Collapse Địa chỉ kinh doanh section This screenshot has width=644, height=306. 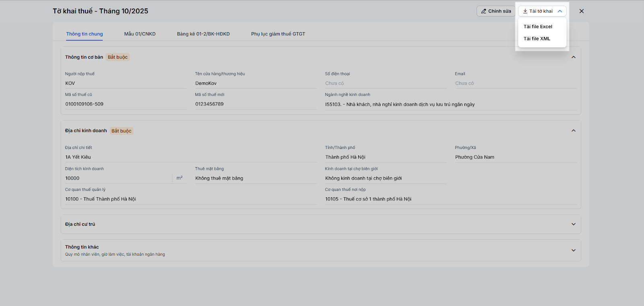574,131
